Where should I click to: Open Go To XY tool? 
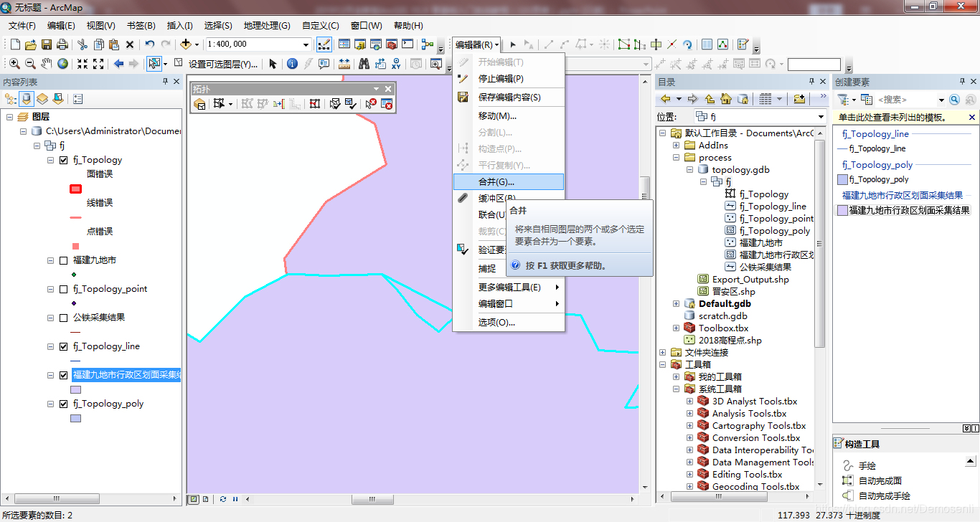(397, 64)
